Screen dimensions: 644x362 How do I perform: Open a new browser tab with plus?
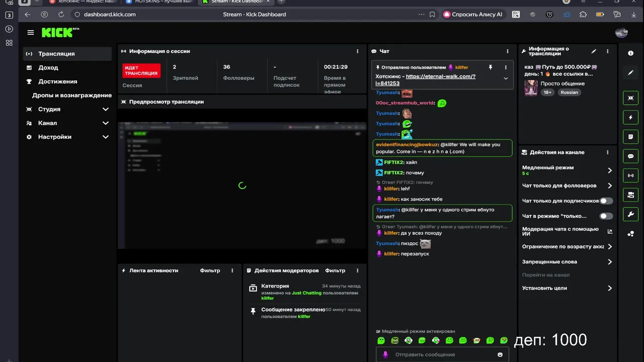pos(281,2)
